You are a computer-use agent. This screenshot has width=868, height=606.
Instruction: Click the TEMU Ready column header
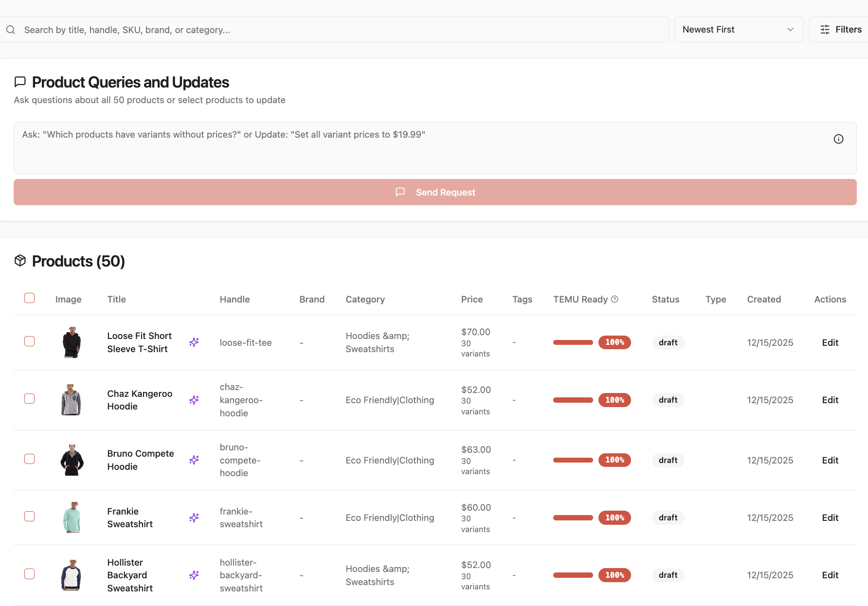580,299
